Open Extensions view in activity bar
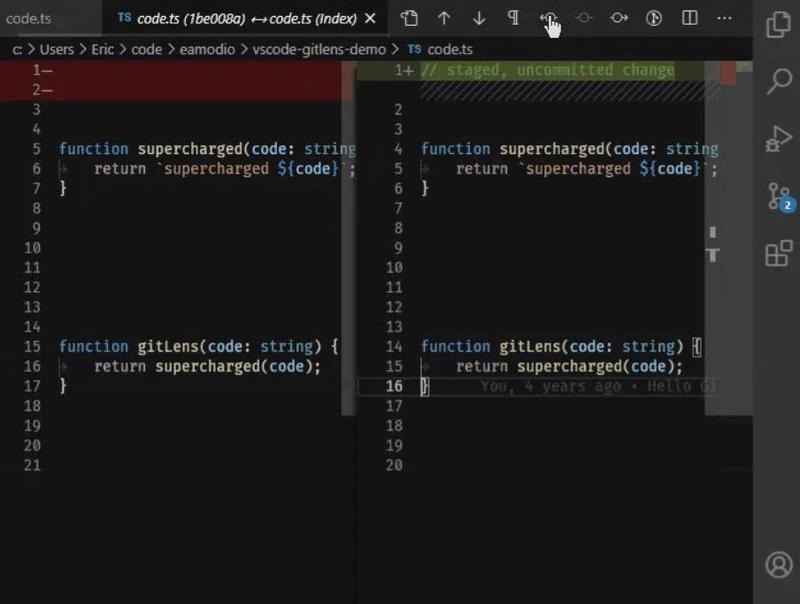The height and width of the screenshot is (604, 800). [779, 254]
